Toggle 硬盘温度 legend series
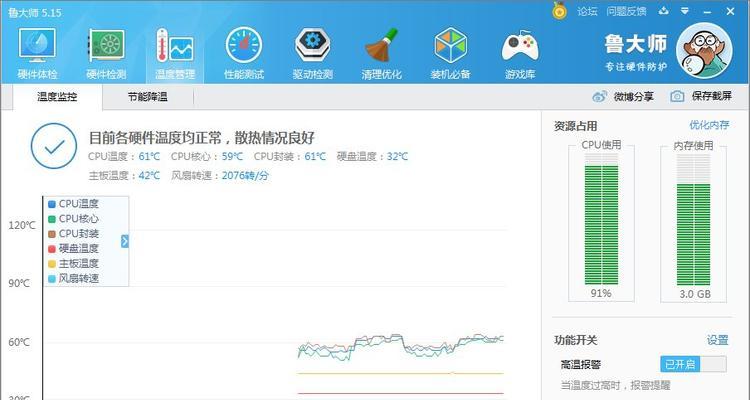 [73, 249]
